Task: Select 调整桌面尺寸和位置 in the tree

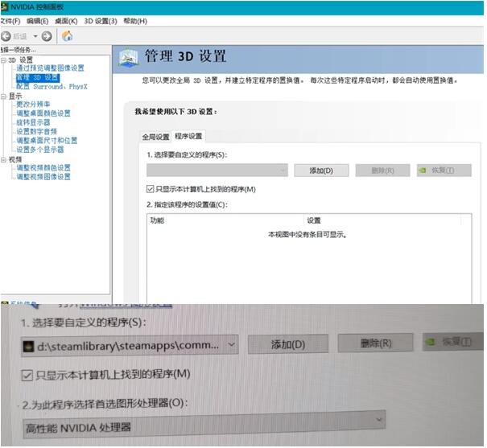Action: click(47, 141)
